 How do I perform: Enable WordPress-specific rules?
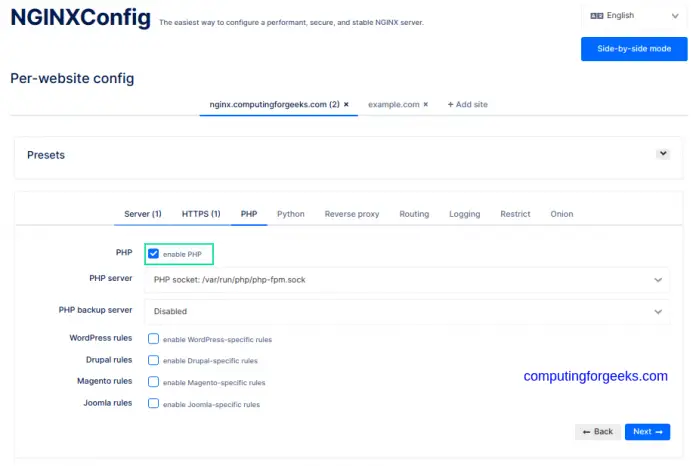[x=154, y=339]
